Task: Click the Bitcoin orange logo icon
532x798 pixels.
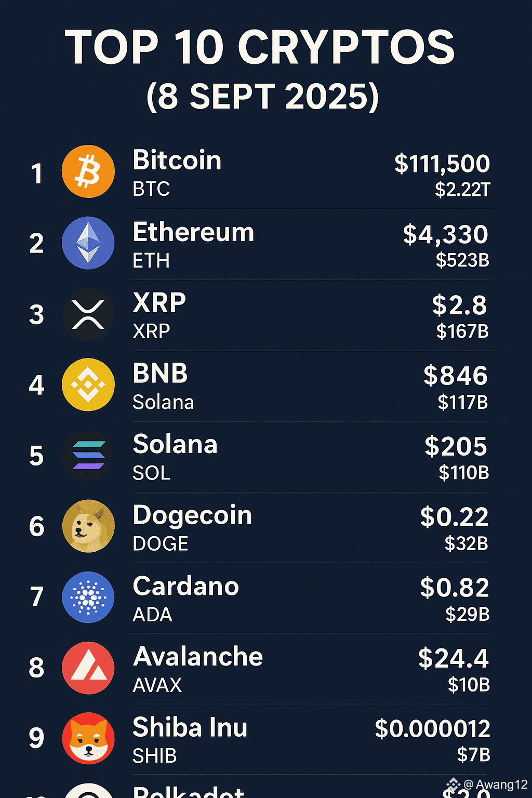Action: click(x=88, y=171)
